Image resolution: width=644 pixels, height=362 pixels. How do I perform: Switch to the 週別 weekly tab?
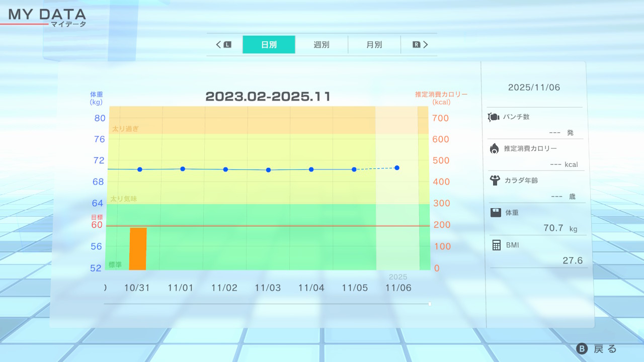click(x=321, y=45)
